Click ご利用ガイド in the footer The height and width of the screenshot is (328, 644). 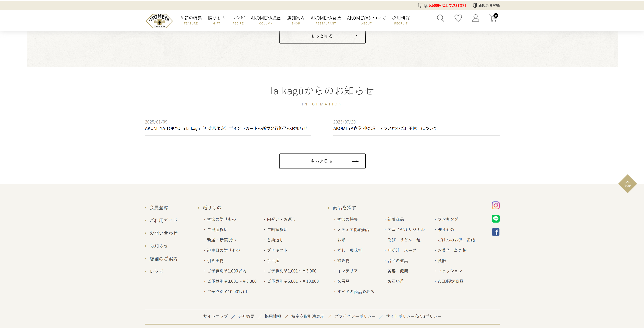tap(164, 220)
